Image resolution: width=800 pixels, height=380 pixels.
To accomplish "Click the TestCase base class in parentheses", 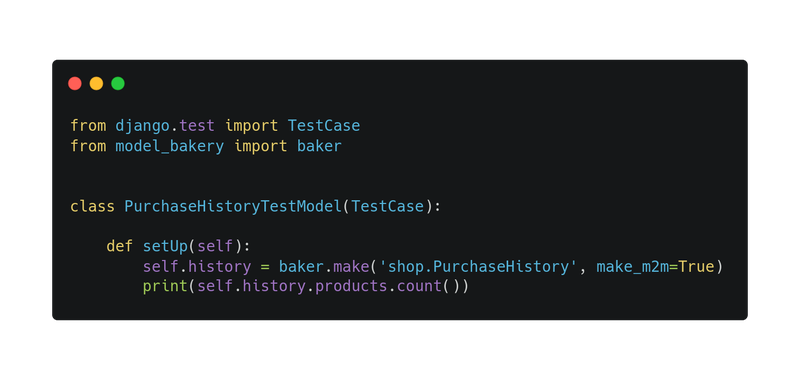I will [x=387, y=207].
